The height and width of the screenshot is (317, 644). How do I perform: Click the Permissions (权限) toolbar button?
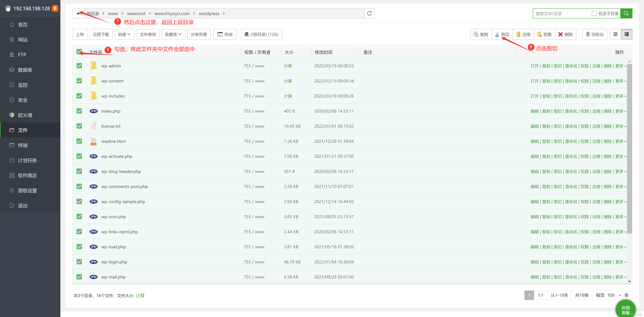(x=544, y=35)
